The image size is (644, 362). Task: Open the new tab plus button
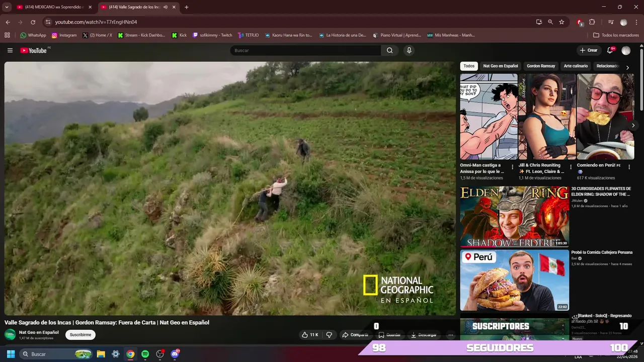(x=186, y=7)
